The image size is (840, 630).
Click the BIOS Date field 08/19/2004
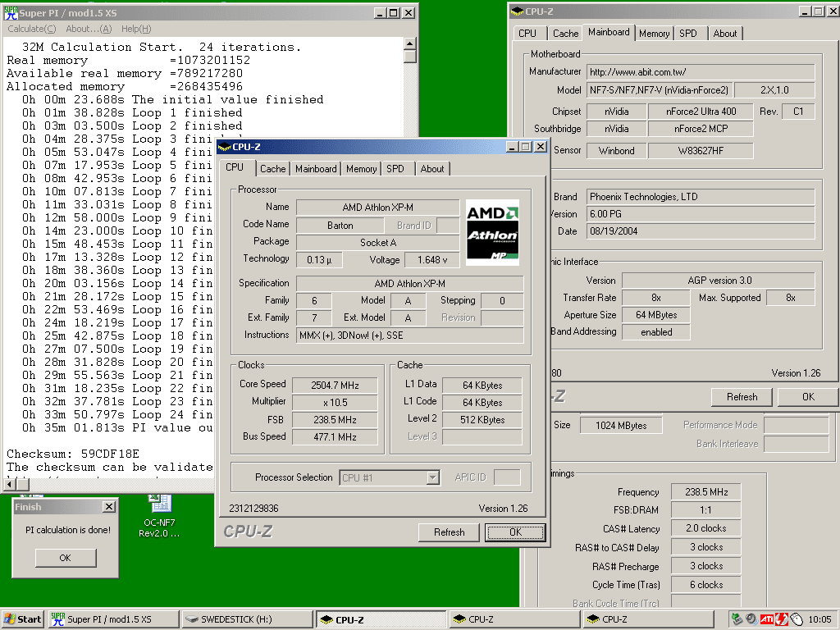click(x=701, y=231)
